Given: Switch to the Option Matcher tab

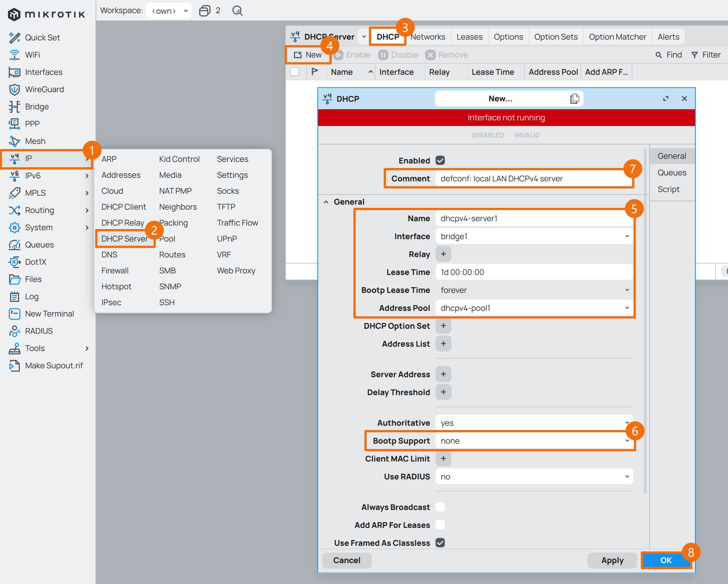Looking at the screenshot, I should pyautogui.click(x=617, y=37).
